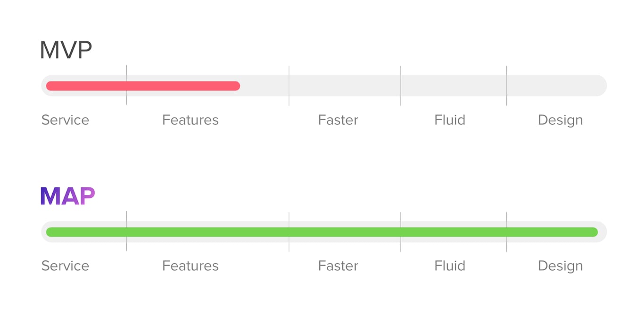644x323 pixels.
Task: Select the Service label under MAP
Action: coord(65,266)
